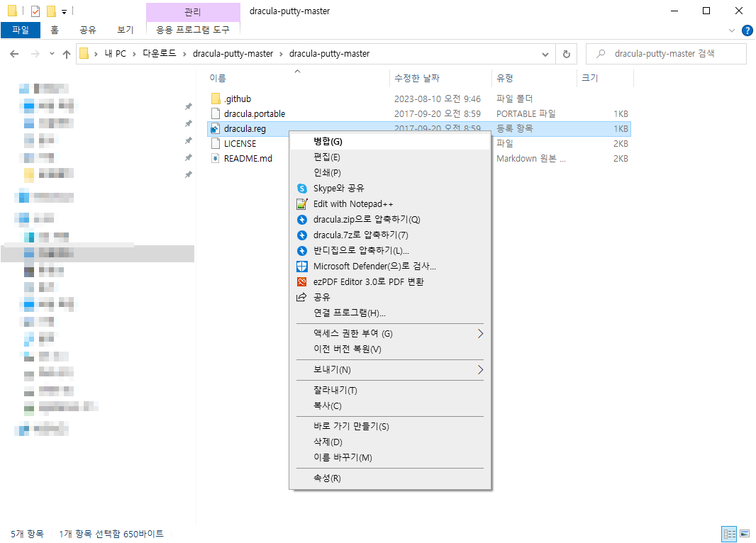Refresh the folder view
Screen dimensions: 756x543
[x=567, y=54]
